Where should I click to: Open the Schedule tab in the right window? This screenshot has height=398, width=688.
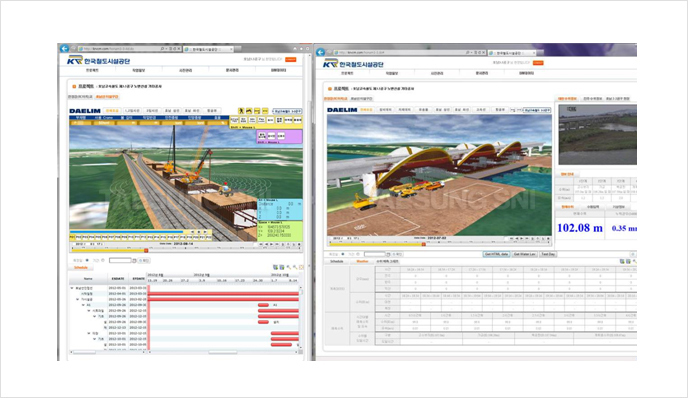pyautogui.click(x=337, y=261)
